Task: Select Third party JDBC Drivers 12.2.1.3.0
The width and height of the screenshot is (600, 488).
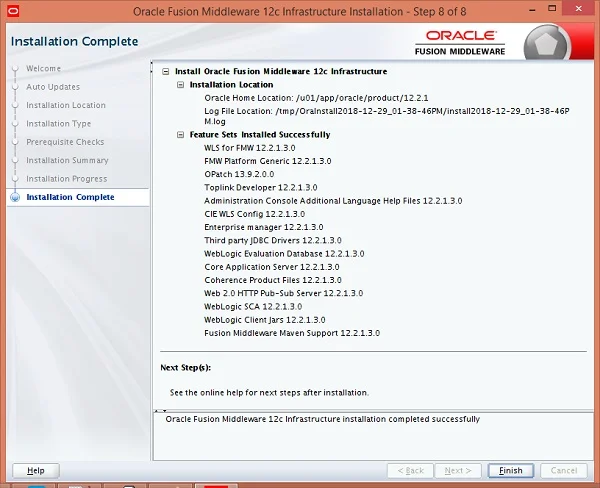Action: (272, 240)
